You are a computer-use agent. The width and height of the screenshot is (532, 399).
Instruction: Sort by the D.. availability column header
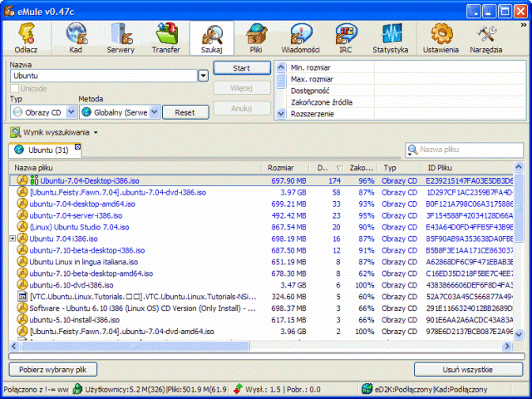point(327,168)
